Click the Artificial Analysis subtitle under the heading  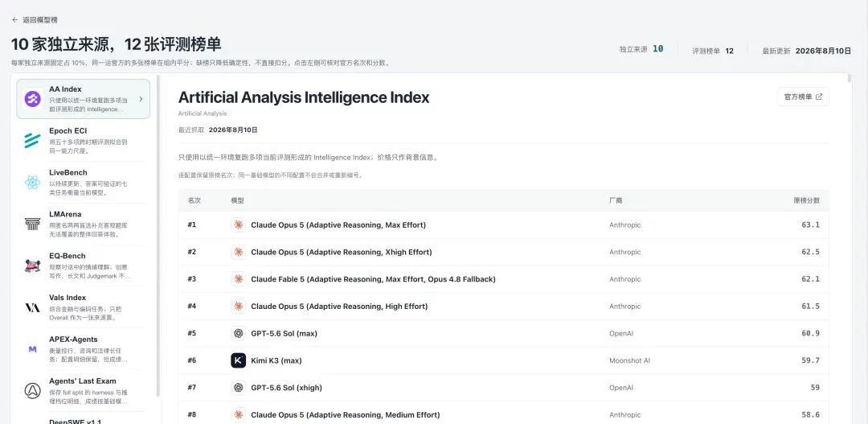coord(203,113)
